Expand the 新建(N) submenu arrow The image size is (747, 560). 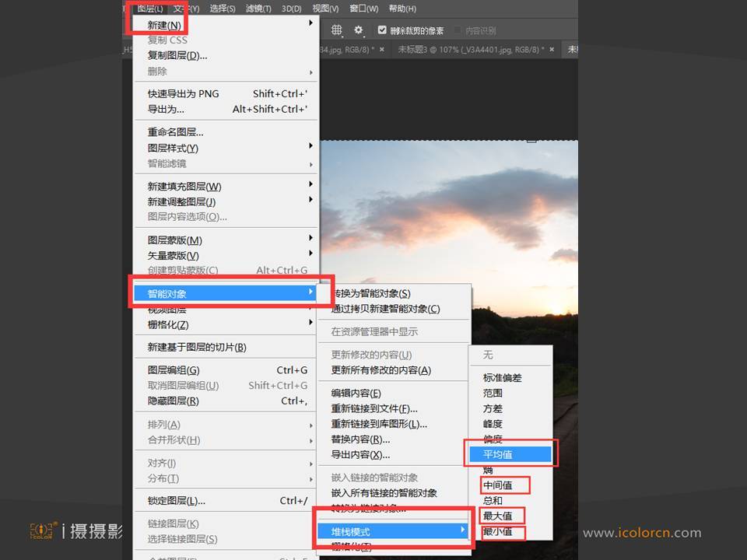click(310, 24)
